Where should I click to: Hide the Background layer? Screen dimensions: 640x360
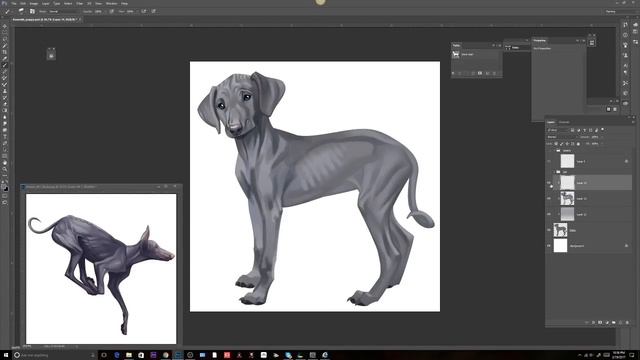coord(549,245)
